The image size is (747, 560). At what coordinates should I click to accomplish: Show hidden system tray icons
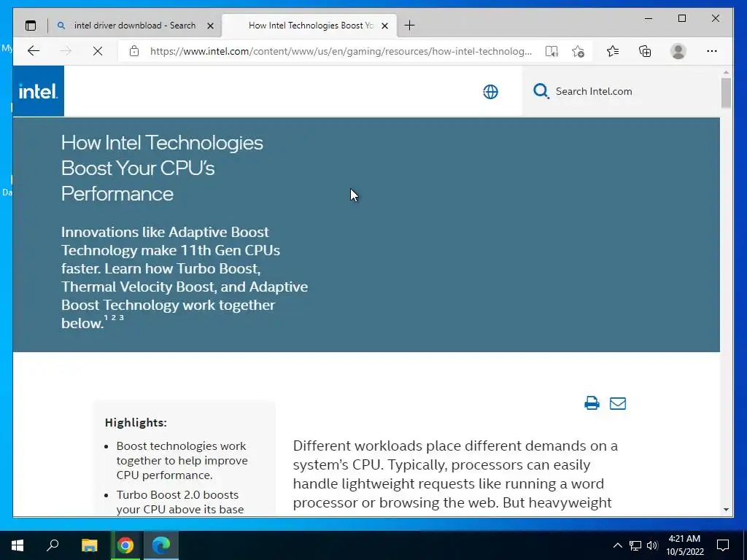pyautogui.click(x=617, y=545)
